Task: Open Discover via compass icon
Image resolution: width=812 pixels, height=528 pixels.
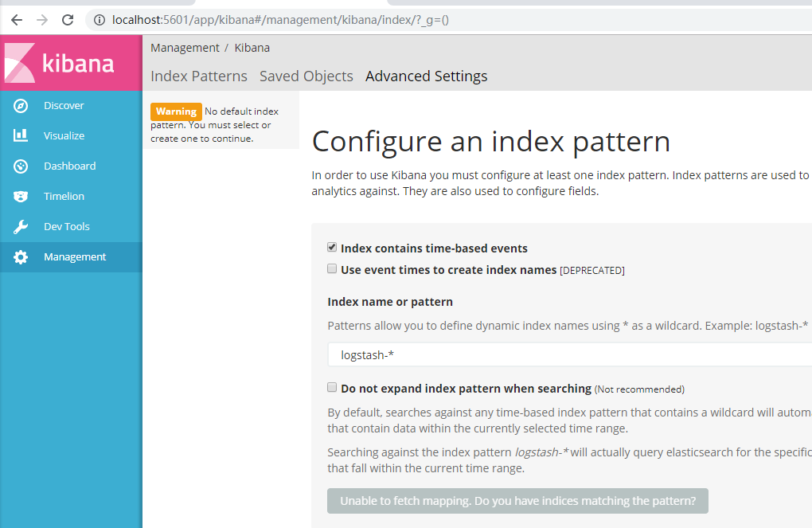Action: (21, 106)
